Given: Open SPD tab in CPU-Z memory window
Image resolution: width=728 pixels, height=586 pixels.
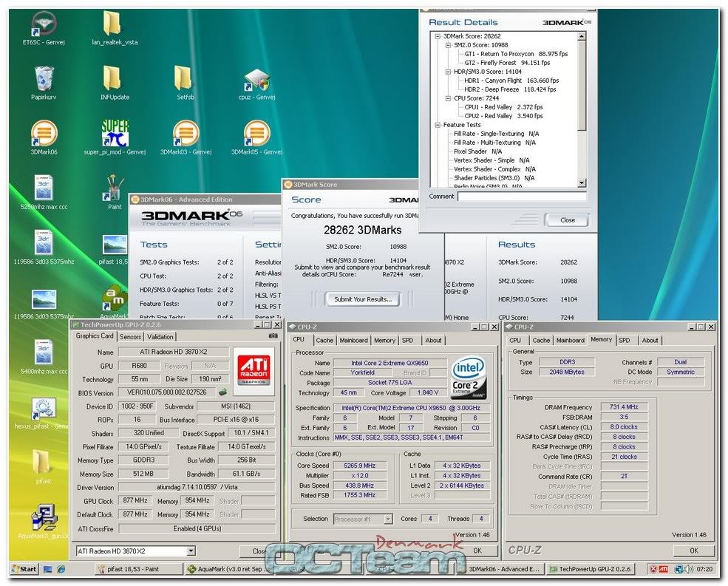Looking at the screenshot, I should point(624,341).
